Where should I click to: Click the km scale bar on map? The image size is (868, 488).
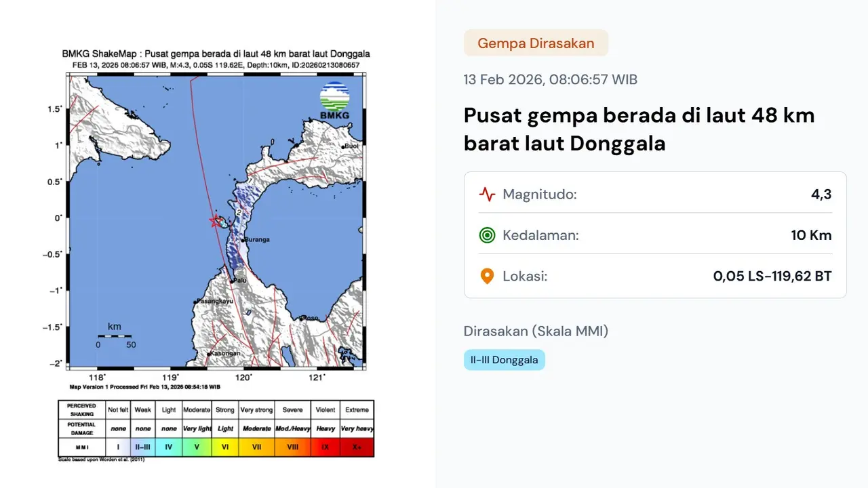pos(115,335)
